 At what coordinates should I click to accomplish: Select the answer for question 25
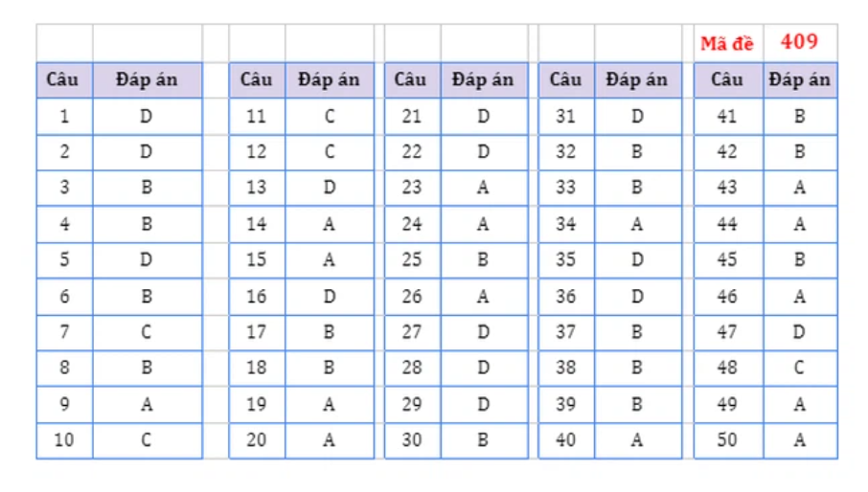coord(484,259)
